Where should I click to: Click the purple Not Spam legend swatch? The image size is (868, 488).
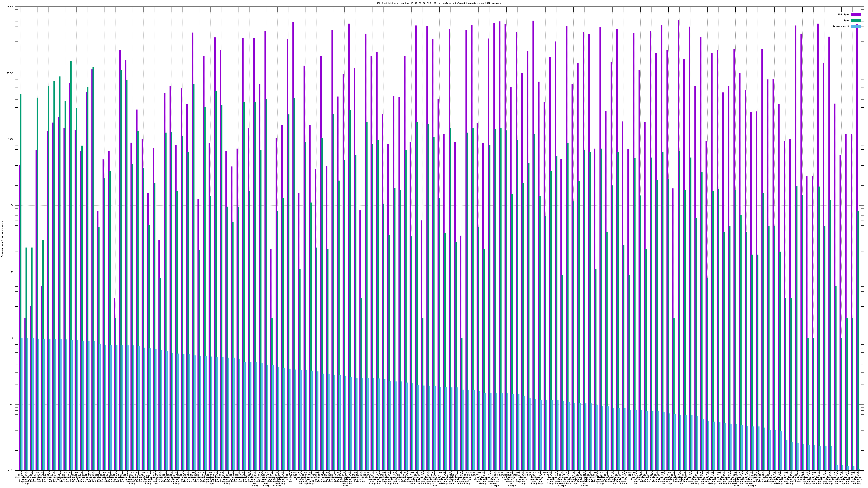856,14
